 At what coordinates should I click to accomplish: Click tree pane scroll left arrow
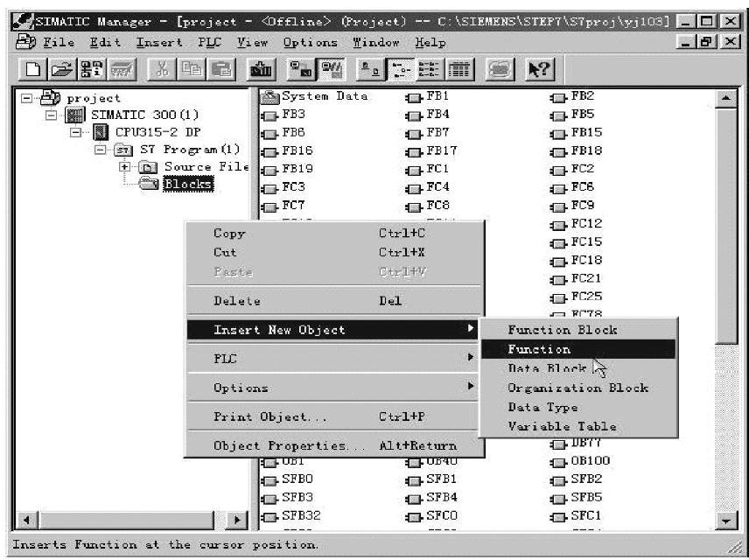click(28, 520)
